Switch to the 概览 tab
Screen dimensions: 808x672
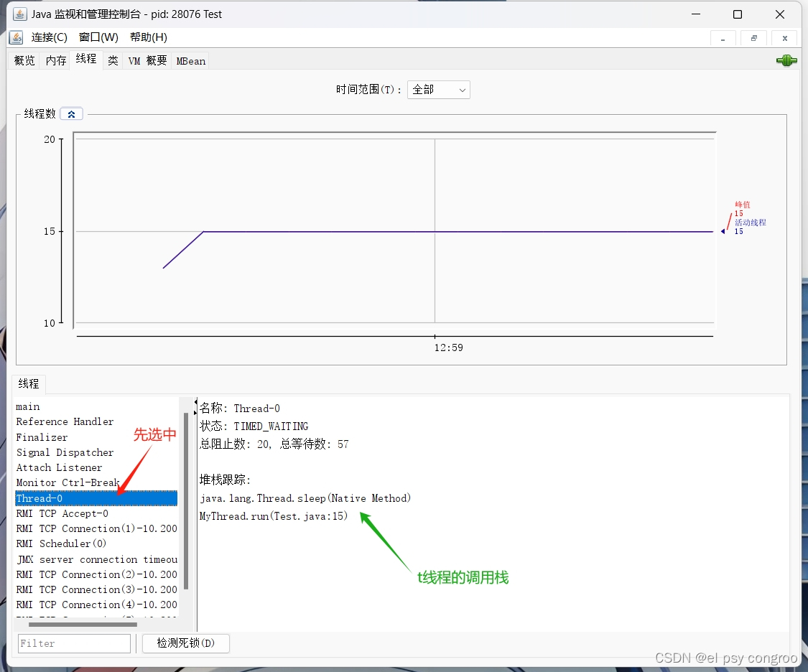pos(24,61)
